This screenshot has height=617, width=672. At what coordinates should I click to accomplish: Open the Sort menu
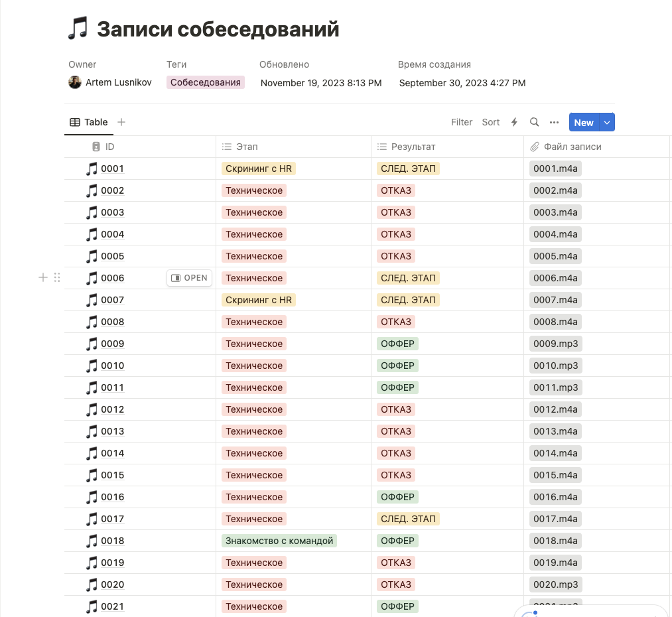(x=491, y=122)
